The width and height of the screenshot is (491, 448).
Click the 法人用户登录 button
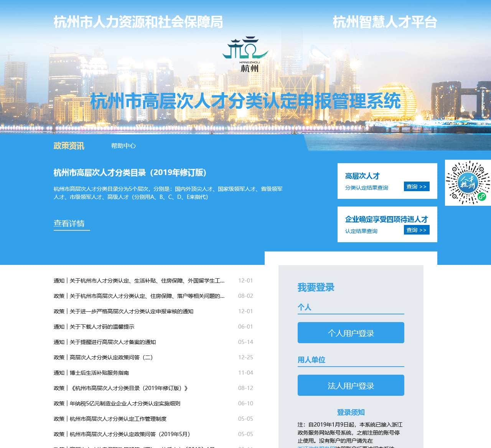click(x=351, y=385)
